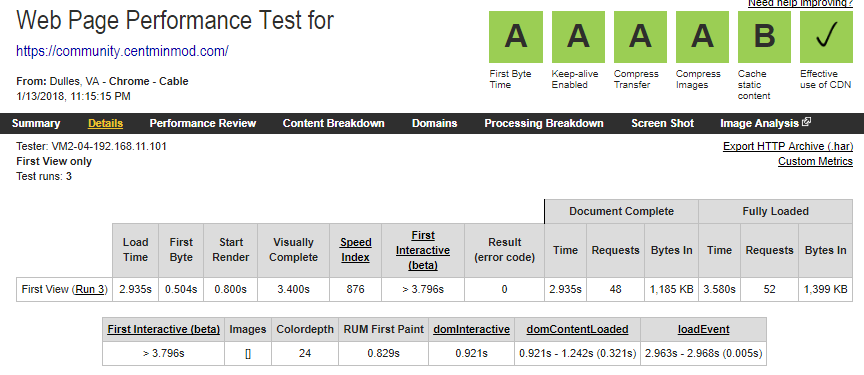View the Screen Shot tab
Viewport: 864px width, 375px height.
pyautogui.click(x=662, y=123)
